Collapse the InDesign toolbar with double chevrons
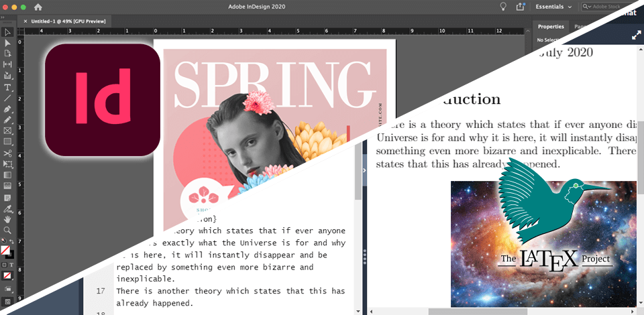The height and width of the screenshot is (315, 644). point(2,18)
